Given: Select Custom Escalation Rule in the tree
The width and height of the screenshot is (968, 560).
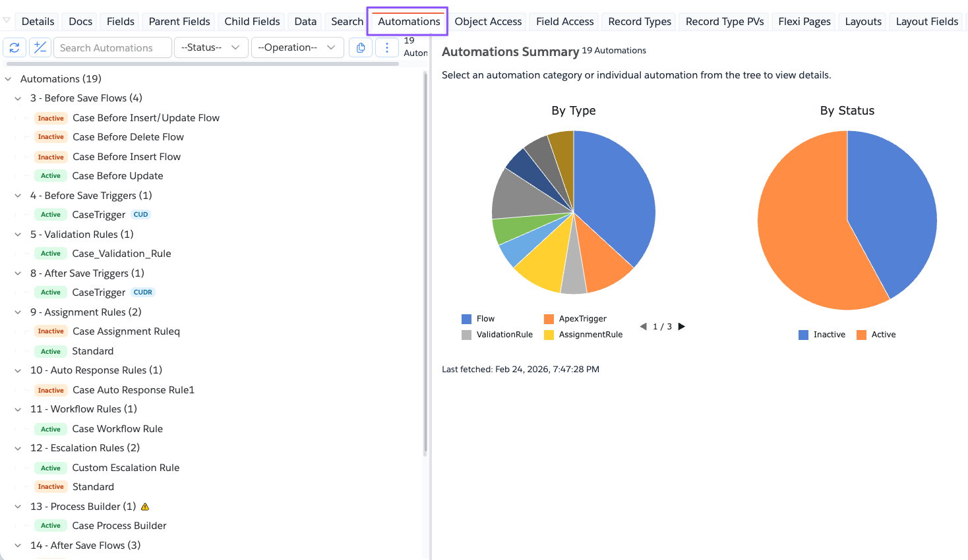Looking at the screenshot, I should 125,468.
